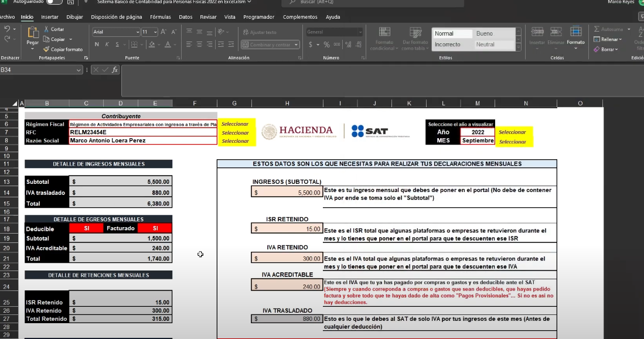Image resolution: width=644 pixels, height=339 pixels.
Task: Click the Cortar scissors button
Action: (54, 29)
